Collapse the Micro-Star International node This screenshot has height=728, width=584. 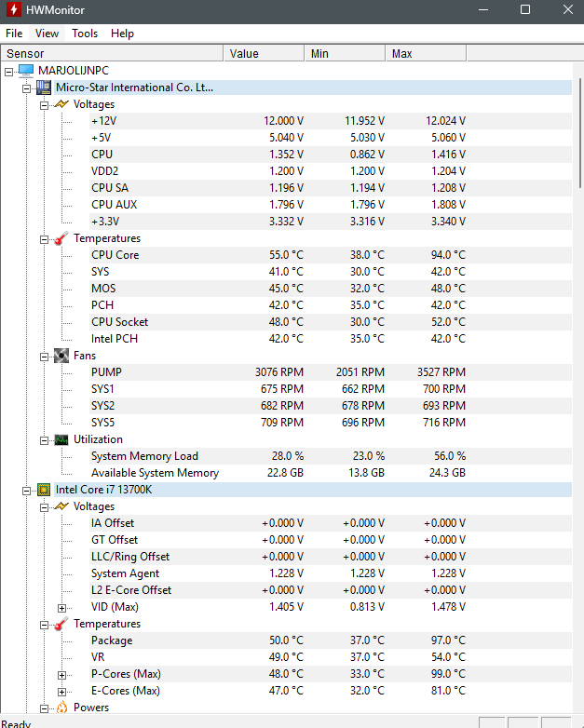[x=26, y=88]
